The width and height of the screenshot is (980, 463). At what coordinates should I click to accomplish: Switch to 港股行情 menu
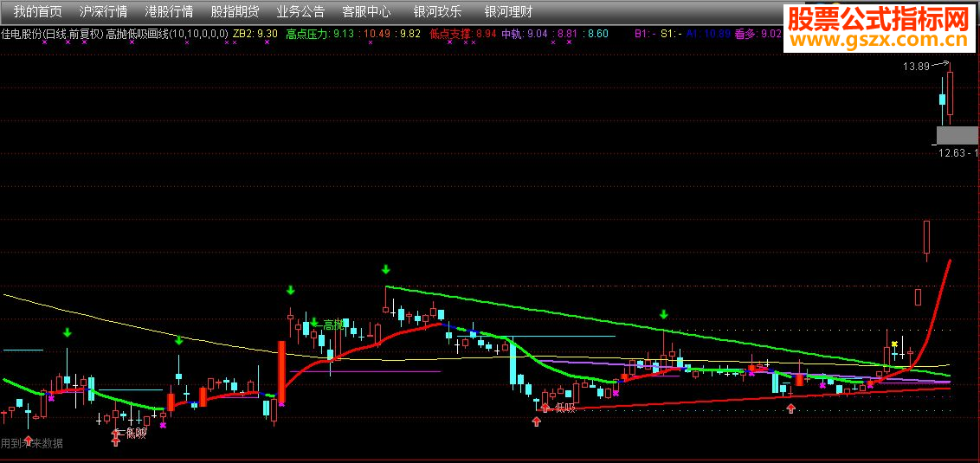(x=169, y=11)
